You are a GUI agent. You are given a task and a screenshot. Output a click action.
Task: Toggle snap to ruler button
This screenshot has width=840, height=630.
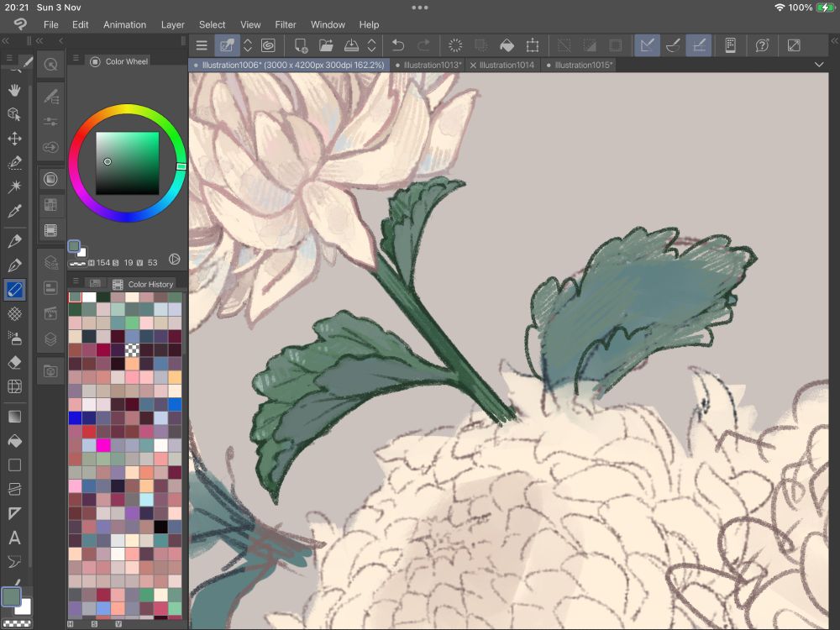click(647, 45)
